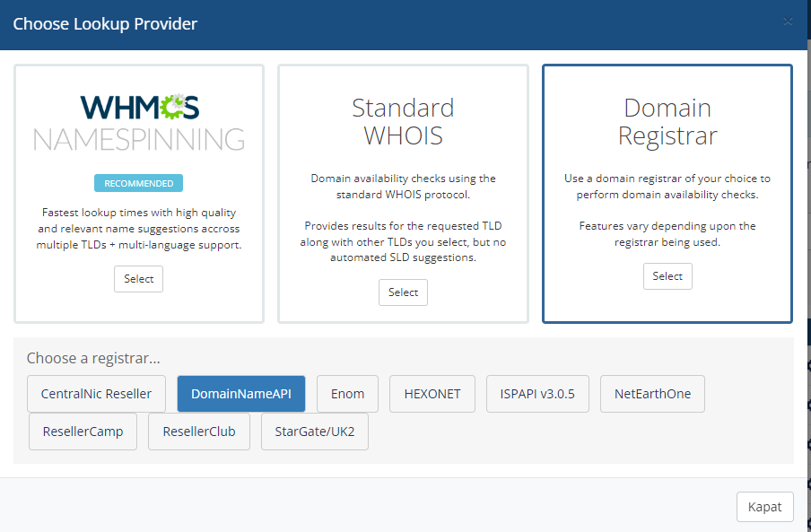The width and height of the screenshot is (811, 532).
Task: Close the Choose Lookup Provider dialog
Action: click(788, 22)
